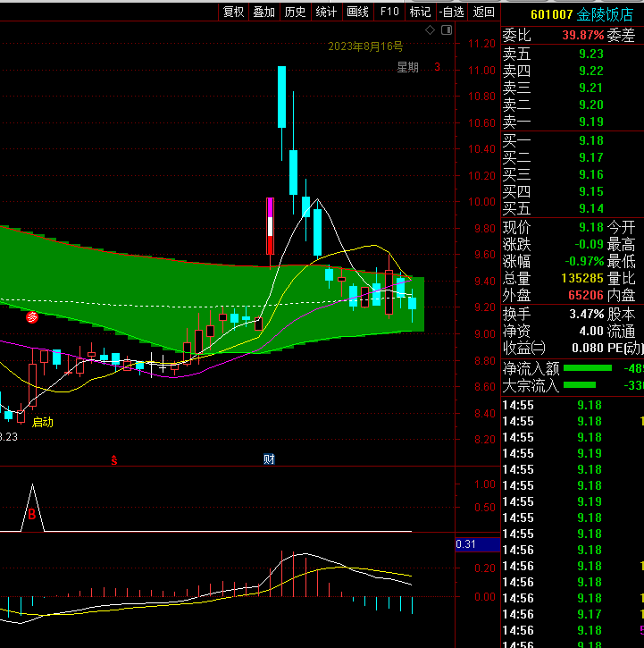Click the 10.00 price axis label

(481, 202)
